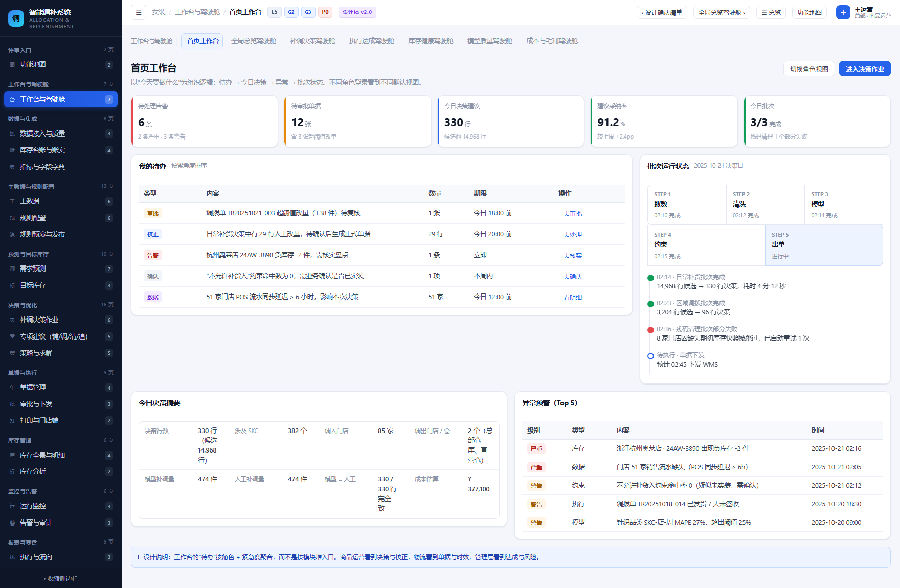The image size is (900, 588).
Task: Open 运行监控 in the sidebar
Action: click(x=61, y=506)
